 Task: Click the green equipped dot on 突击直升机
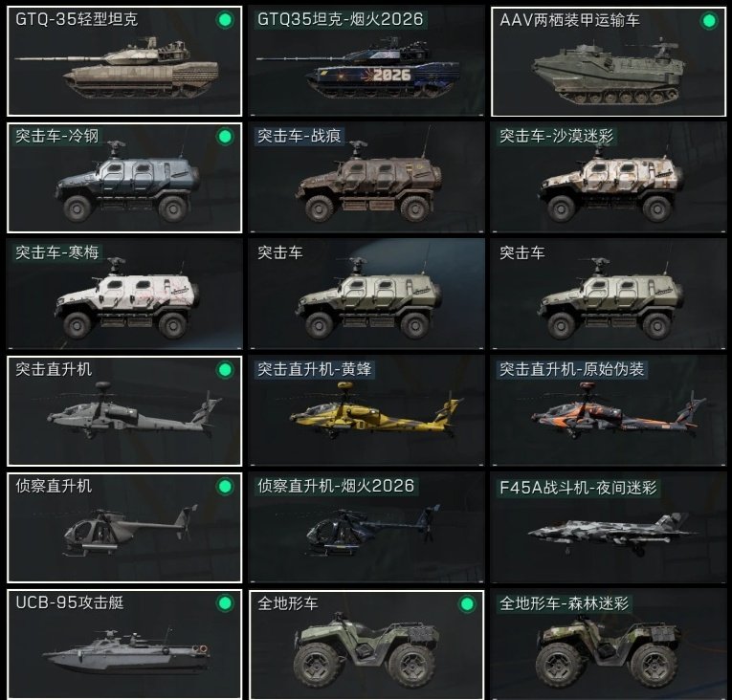[225, 370]
